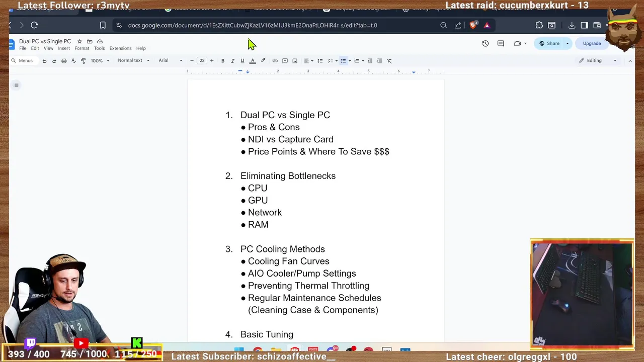Open the 100% zoom dropdown
This screenshot has height=362, width=644.
pos(100,61)
